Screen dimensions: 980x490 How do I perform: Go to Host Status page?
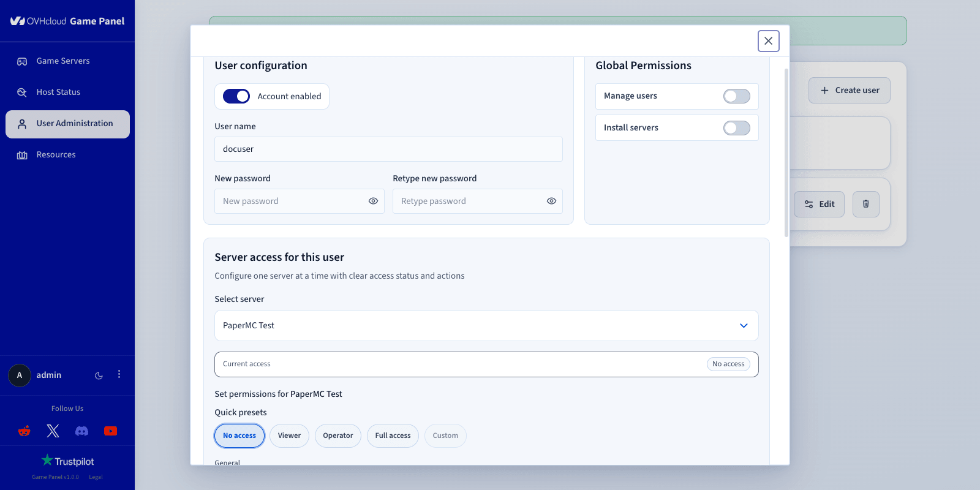[x=67, y=92]
